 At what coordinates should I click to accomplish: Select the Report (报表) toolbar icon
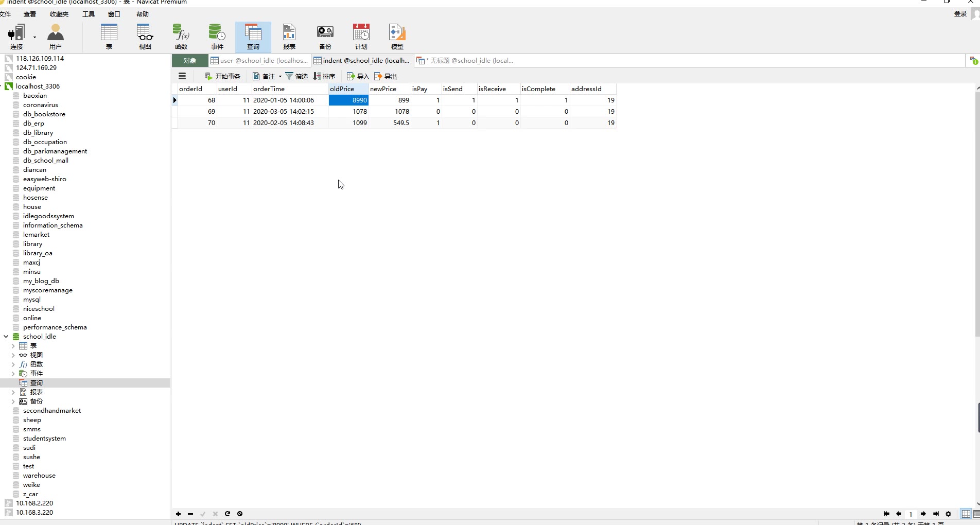(289, 37)
